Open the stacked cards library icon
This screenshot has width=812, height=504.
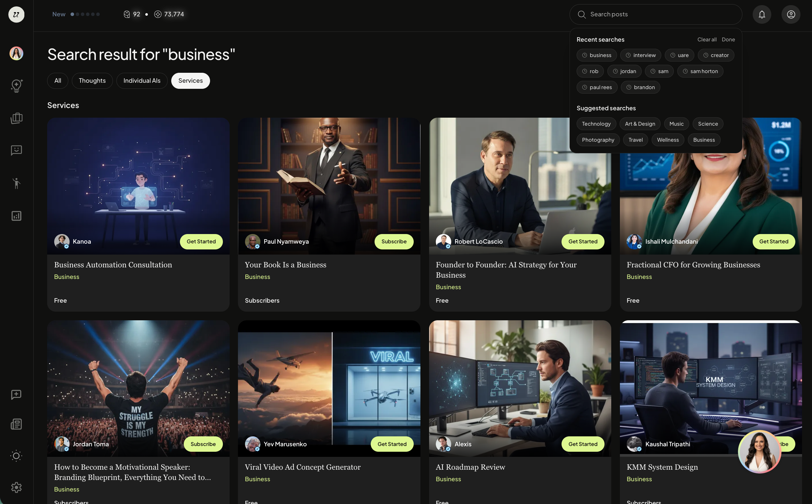click(x=16, y=118)
